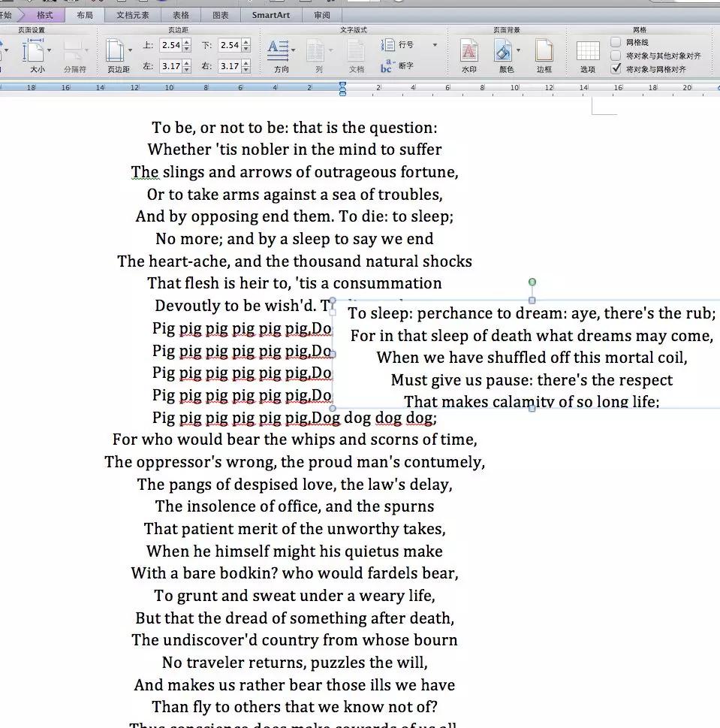The image size is (720, 728).
Task: Open the 格式 ribbon tab
Action: click(45, 15)
